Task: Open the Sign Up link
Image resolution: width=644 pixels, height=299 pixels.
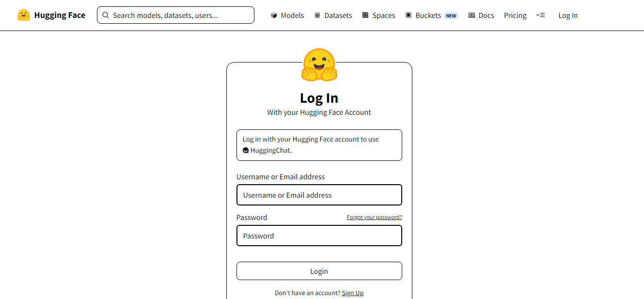Action: 353,293
